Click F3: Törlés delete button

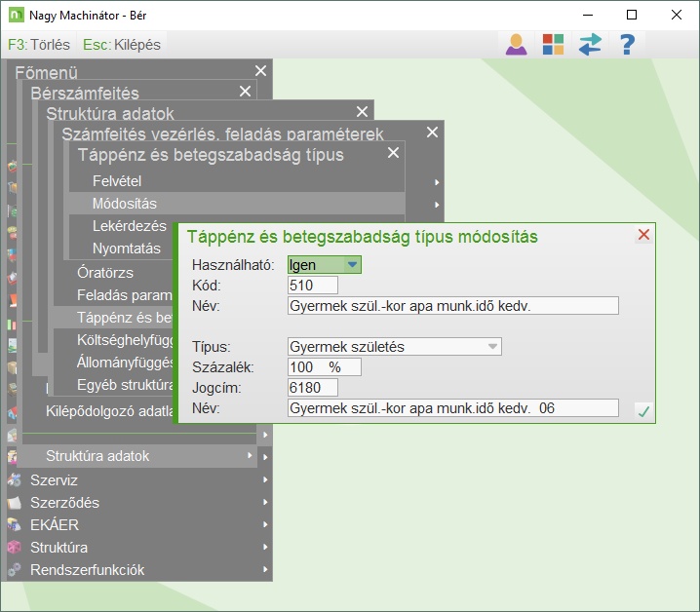coord(39,45)
